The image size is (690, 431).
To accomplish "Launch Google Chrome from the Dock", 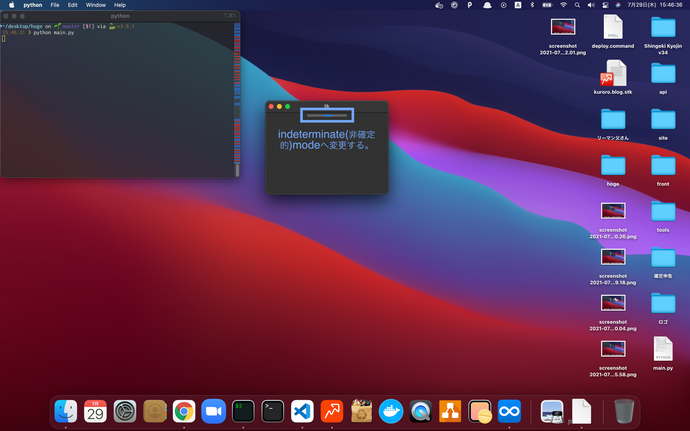I will [x=184, y=411].
